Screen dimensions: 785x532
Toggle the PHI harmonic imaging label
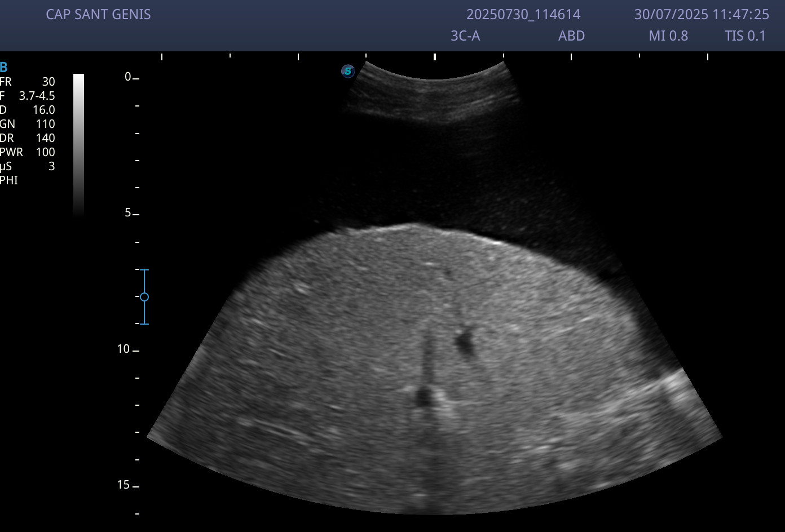coord(9,180)
